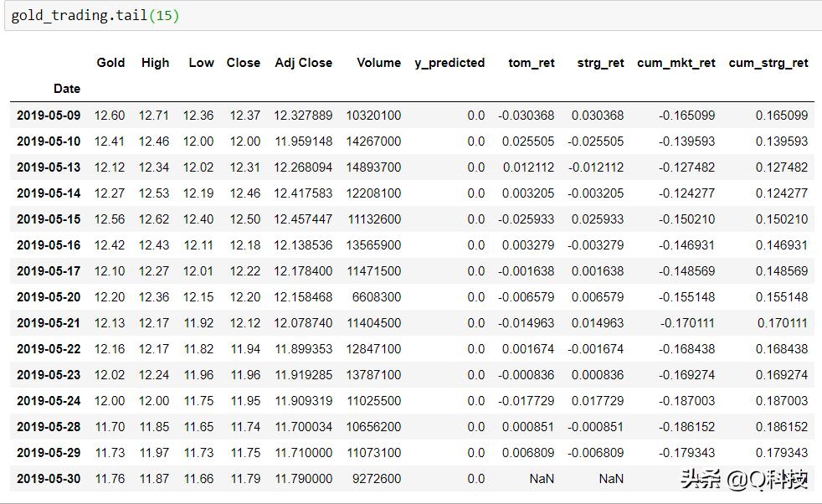Click Adj Close value 11.700034
The width and height of the screenshot is (822, 504).
pos(303,427)
